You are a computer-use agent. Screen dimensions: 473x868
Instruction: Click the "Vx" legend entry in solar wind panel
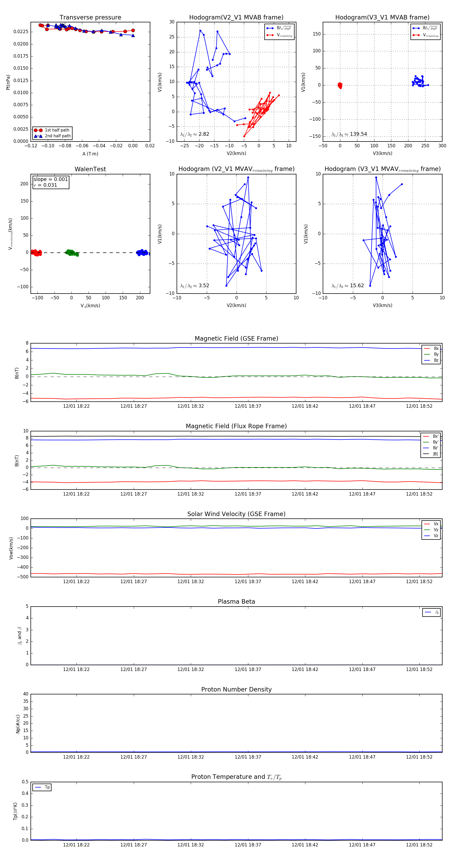[x=431, y=524]
